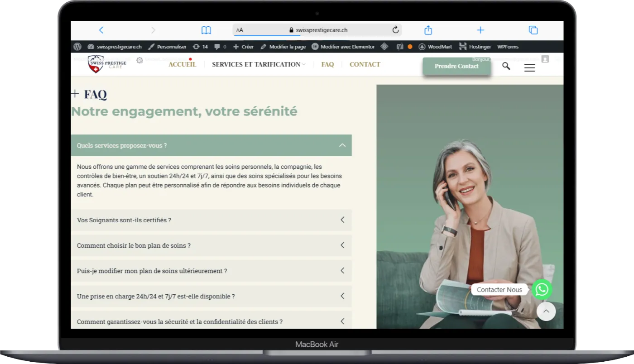The height and width of the screenshot is (364, 634).
Task: Reload the page with refresh icon
Action: 395,30
